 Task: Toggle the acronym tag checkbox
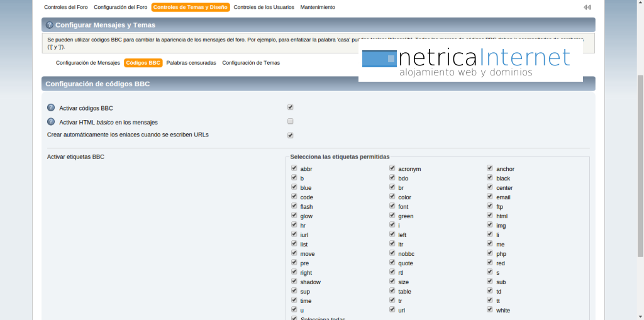tap(392, 168)
